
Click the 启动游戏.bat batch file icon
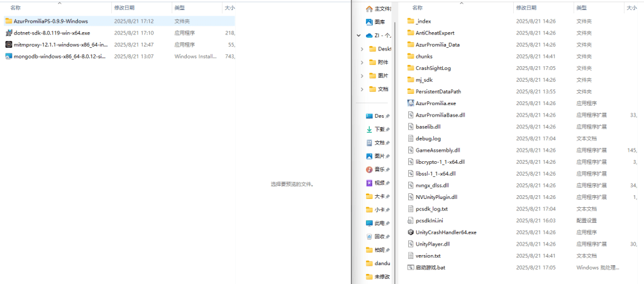[410, 268]
